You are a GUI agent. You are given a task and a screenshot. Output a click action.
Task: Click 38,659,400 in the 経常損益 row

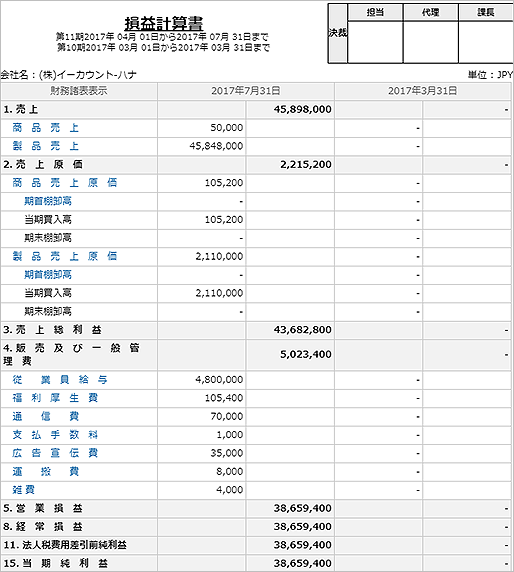click(x=302, y=526)
